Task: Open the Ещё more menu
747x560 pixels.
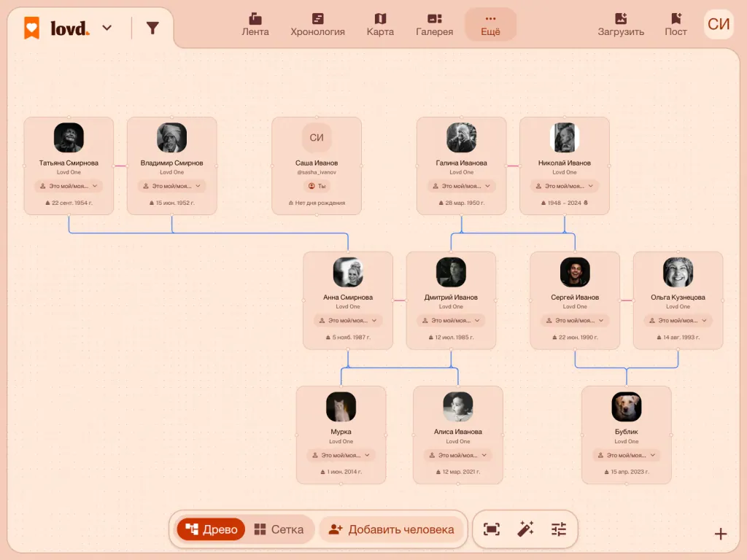Action: (490, 24)
